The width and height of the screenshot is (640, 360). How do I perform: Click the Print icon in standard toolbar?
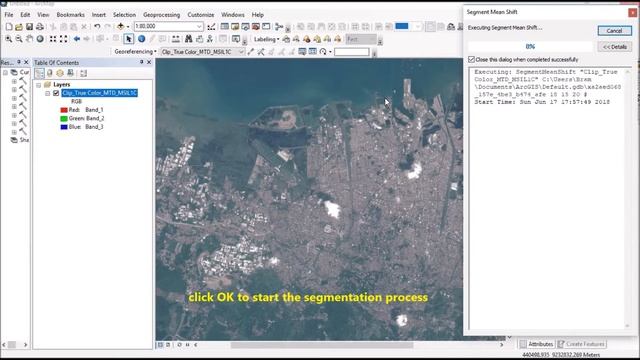pyautogui.click(x=40, y=27)
